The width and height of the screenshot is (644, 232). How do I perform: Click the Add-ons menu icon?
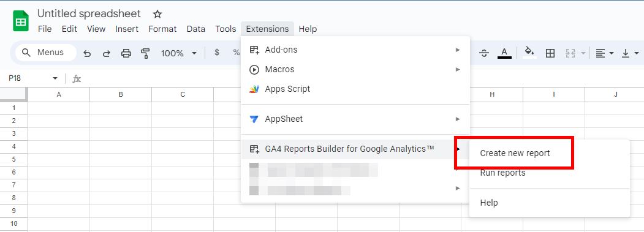click(x=254, y=50)
